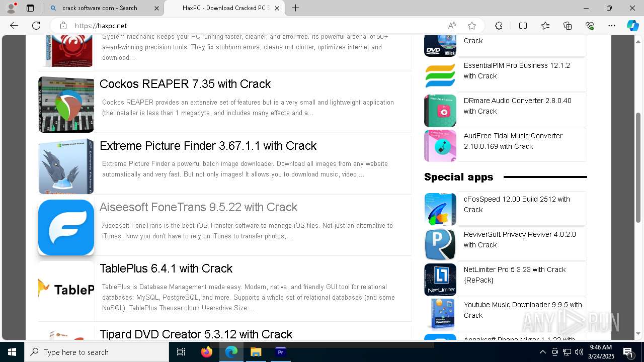Add this page to favorites star
Screen dimensions: 644x362
[472, 26]
